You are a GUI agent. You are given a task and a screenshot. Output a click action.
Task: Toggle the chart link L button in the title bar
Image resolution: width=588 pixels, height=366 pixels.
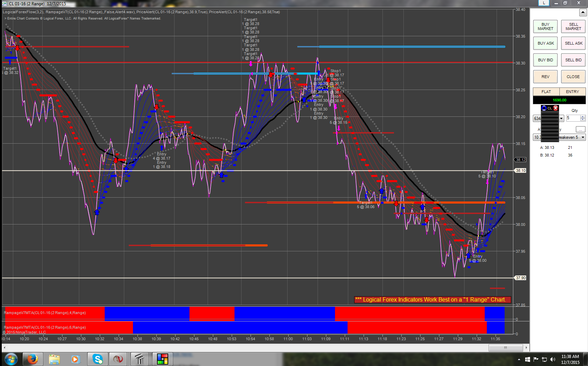click(544, 3)
